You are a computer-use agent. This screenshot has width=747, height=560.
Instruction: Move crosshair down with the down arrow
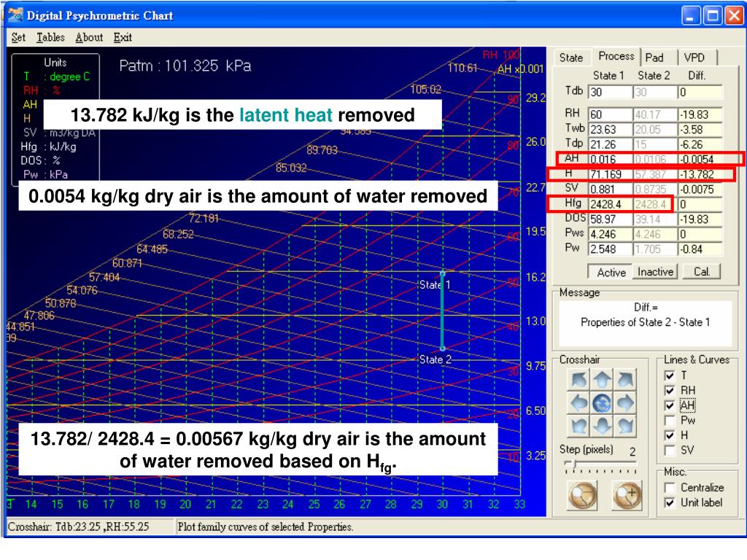tap(602, 426)
